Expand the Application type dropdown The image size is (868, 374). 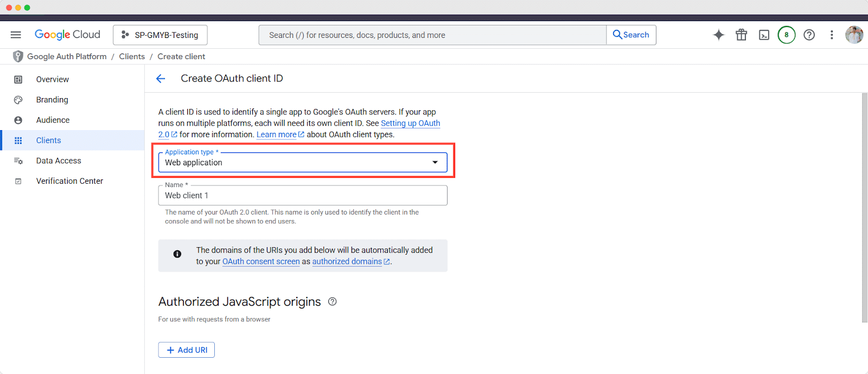[303, 162]
